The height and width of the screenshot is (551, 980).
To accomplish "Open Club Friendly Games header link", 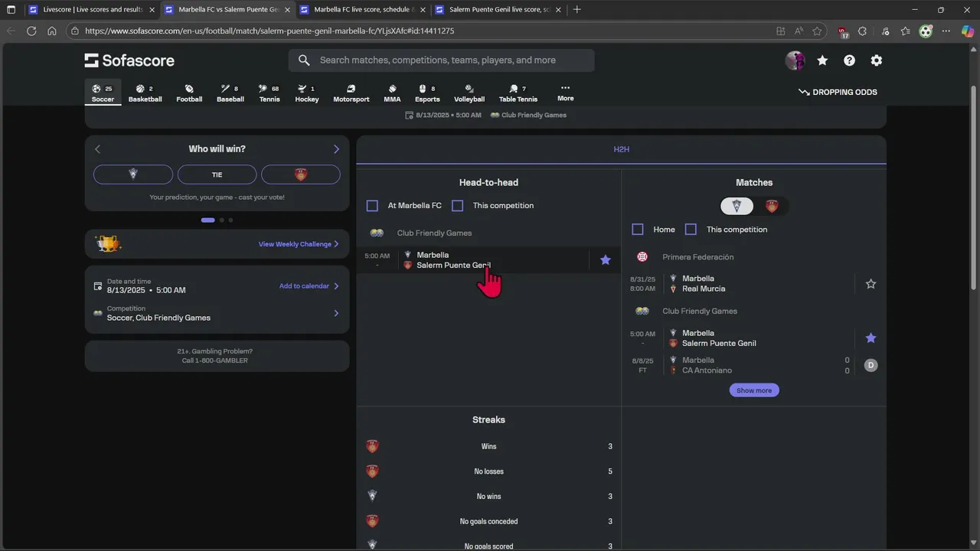I will point(528,115).
